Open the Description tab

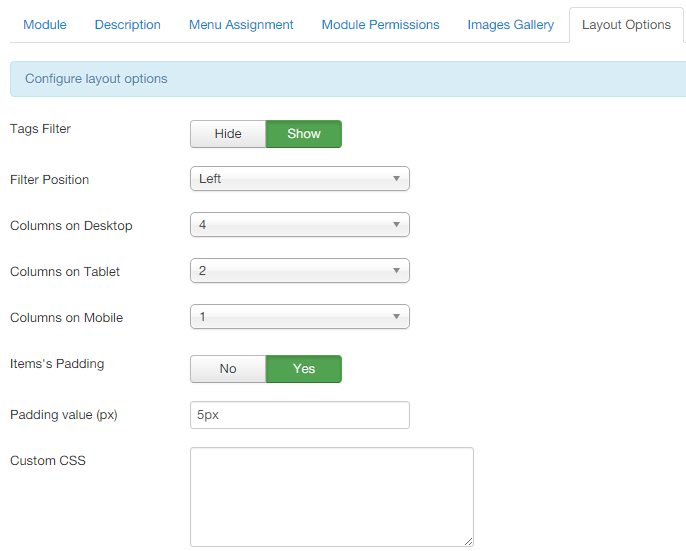tap(127, 25)
